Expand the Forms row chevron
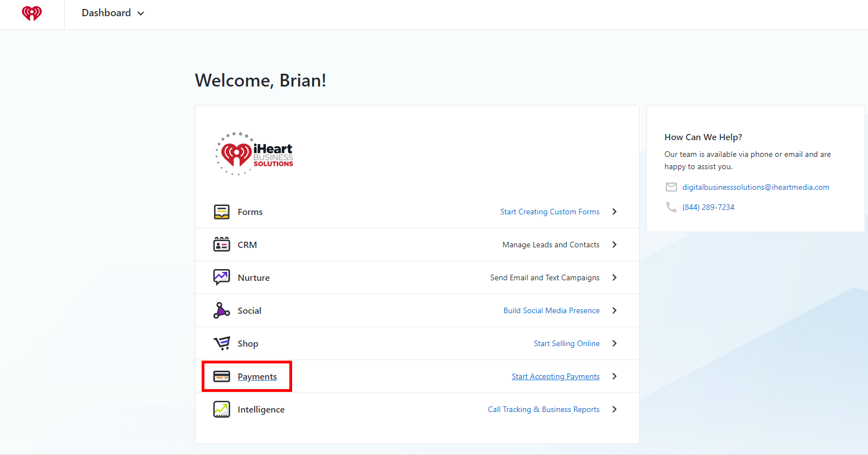 click(614, 212)
